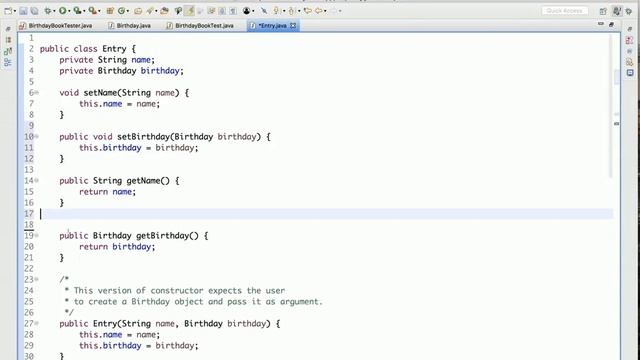Click the New Java Package icon

click(109, 11)
